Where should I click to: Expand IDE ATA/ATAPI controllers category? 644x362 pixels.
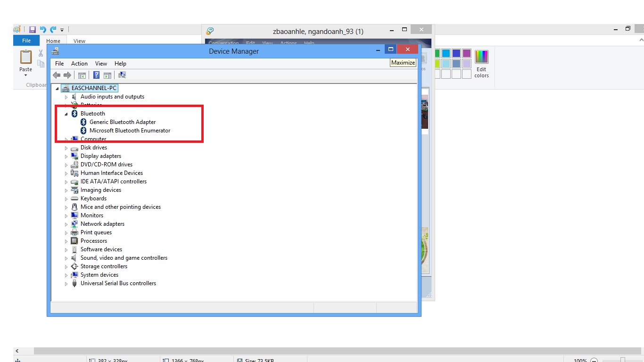coord(66,181)
